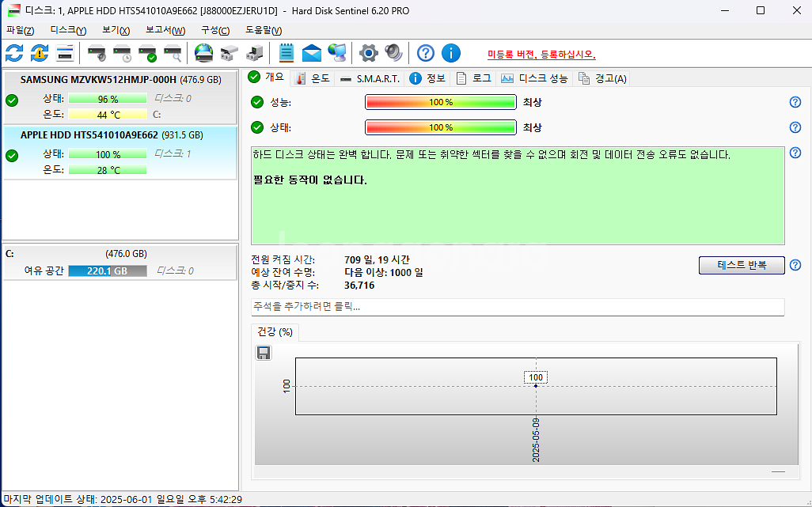The image size is (812, 507).
Task: Click the speaker sound toolbar icon
Action: (393, 53)
